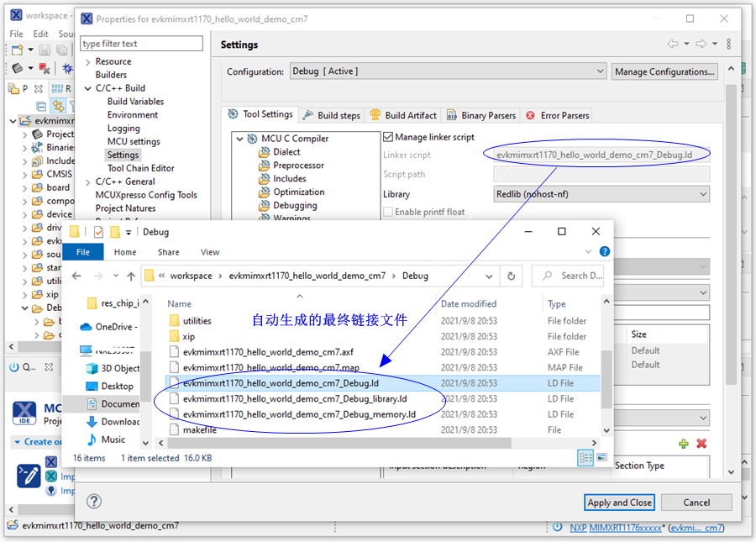Switch to the Binary Parsers tab
The width and height of the screenshot is (756, 542).
pyautogui.click(x=481, y=116)
